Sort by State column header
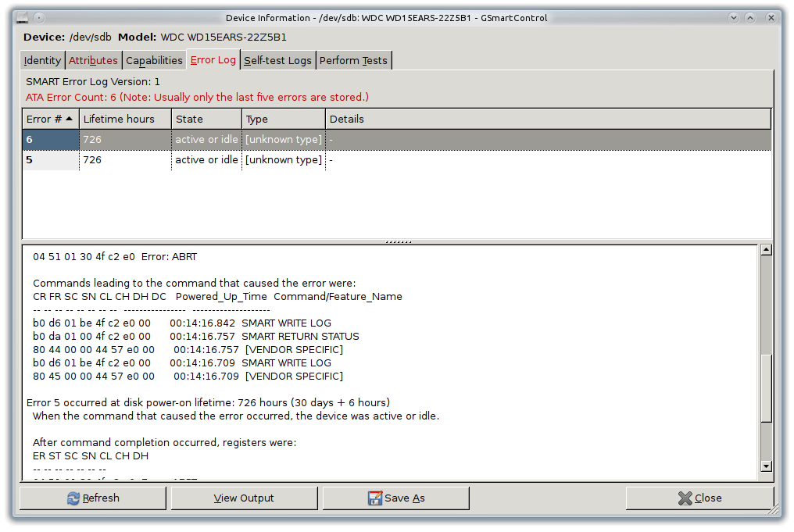The image size is (794, 532). [206, 119]
